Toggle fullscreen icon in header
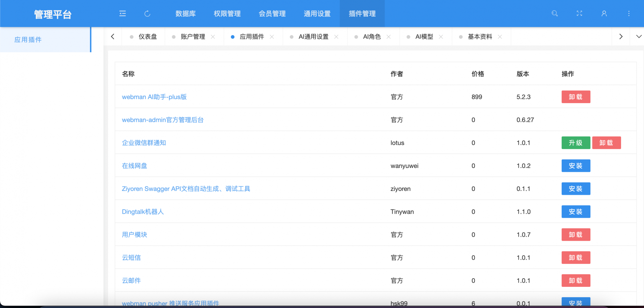Viewport: 644px width, 308px height. pos(579,13)
